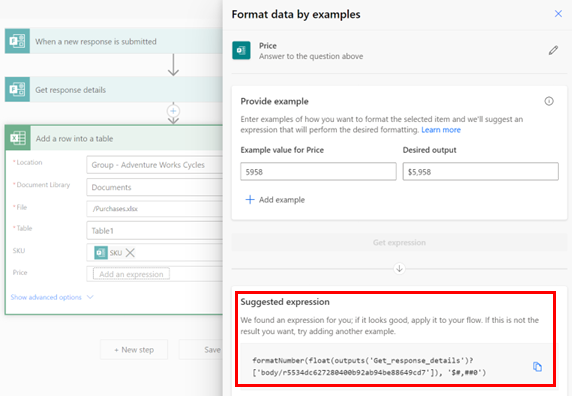Open the When a new response is submitted step
Viewport: 572px width, 396px height.
click(114, 41)
